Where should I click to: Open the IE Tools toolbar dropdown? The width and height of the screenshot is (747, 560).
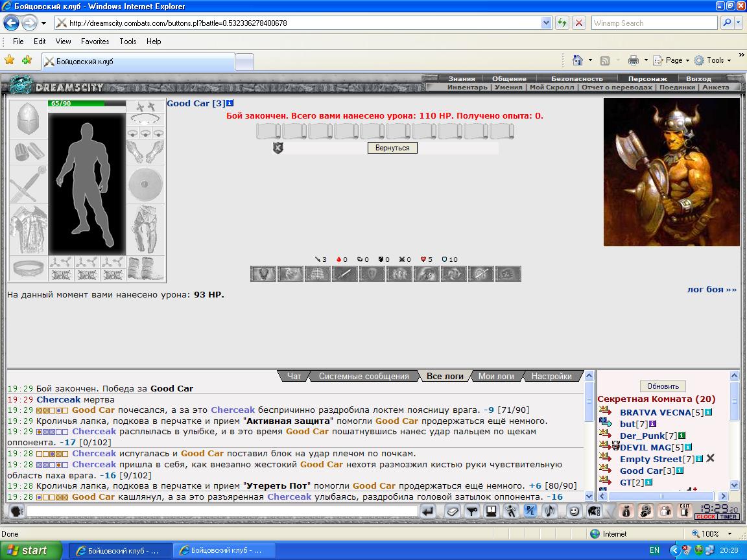713,60
